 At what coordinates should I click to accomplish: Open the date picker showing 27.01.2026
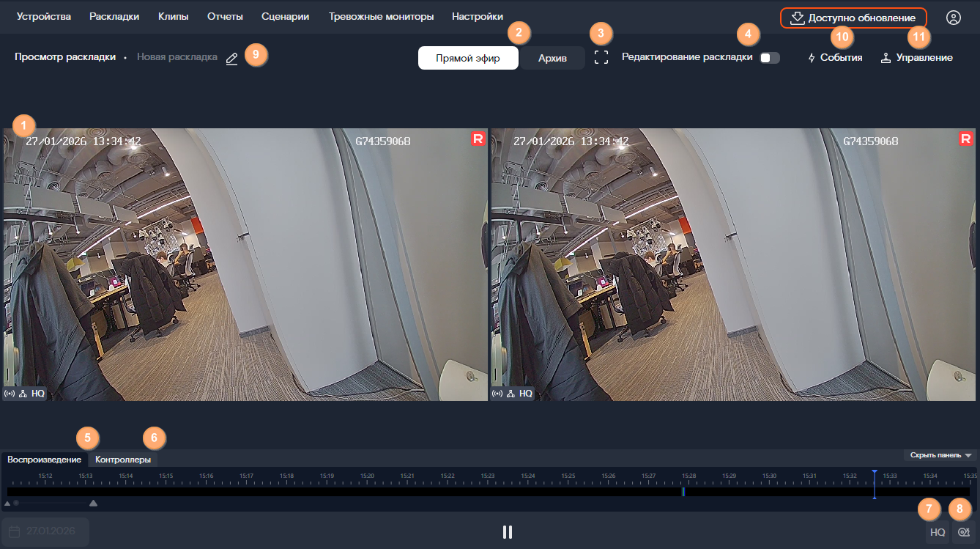[45, 531]
